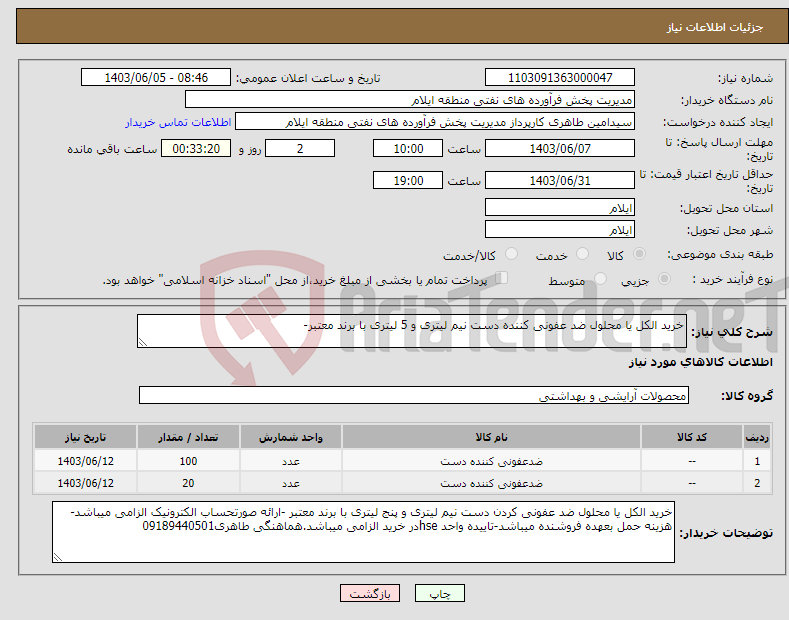
Task: Click the date cell 1403/06/12 in row 2
Action: [x=86, y=483]
